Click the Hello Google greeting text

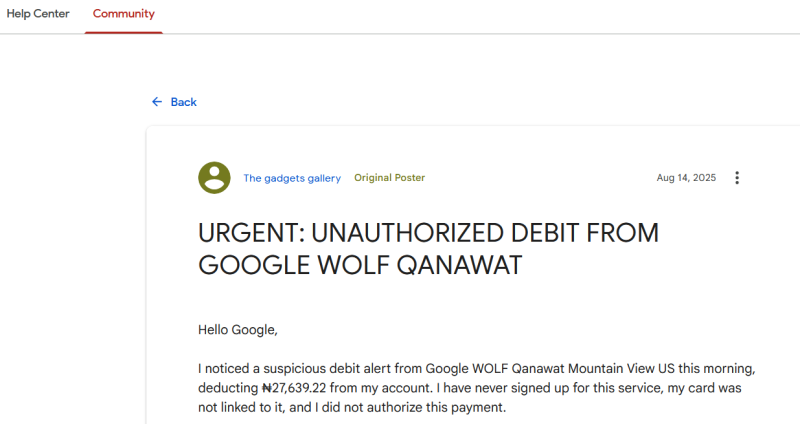click(x=239, y=328)
